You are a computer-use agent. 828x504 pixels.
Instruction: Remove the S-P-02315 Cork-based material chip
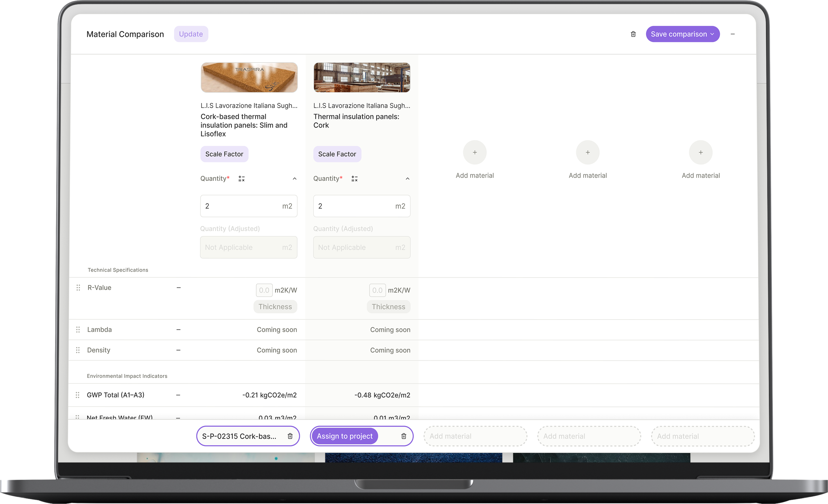(x=290, y=436)
